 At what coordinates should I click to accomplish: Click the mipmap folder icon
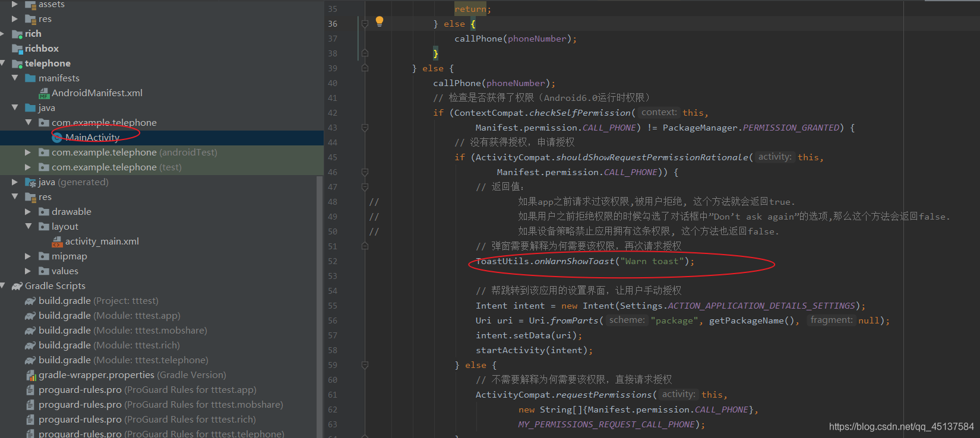pos(44,256)
